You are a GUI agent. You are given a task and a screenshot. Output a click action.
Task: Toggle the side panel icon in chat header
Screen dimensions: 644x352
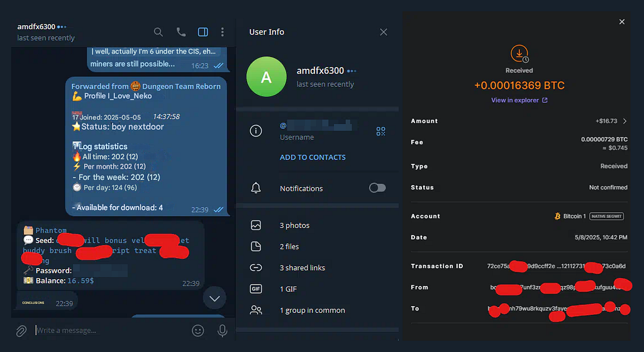click(203, 31)
